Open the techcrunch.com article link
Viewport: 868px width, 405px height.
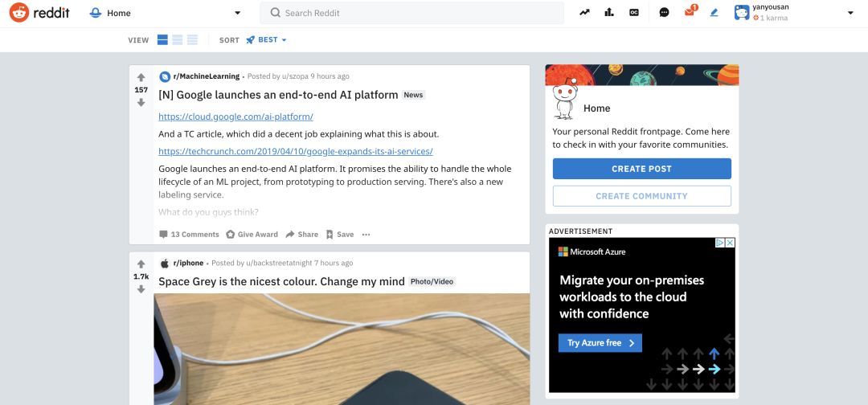295,151
